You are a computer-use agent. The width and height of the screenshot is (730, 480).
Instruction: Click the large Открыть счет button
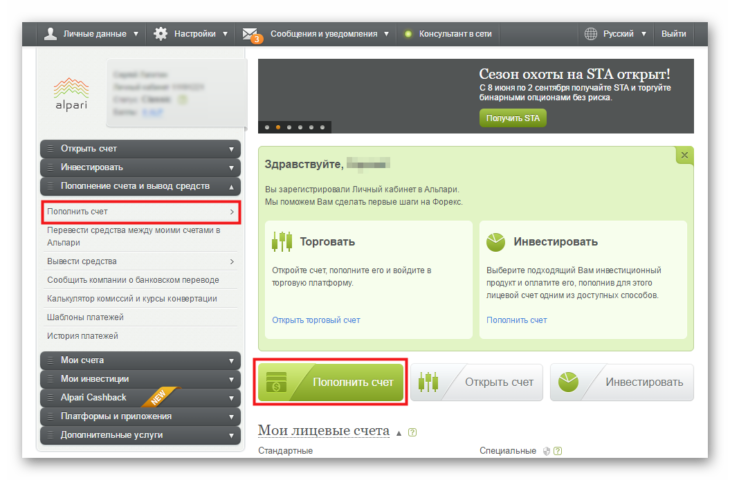pyautogui.click(x=477, y=382)
